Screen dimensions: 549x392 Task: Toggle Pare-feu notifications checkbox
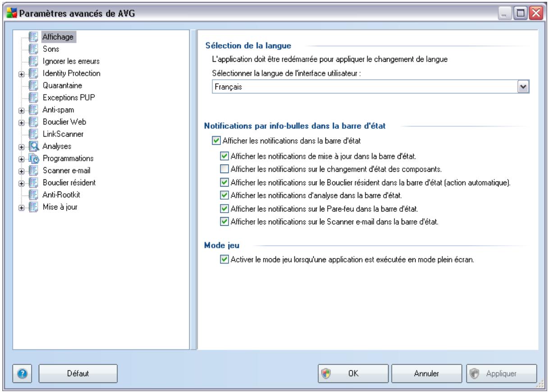pyautogui.click(x=224, y=208)
